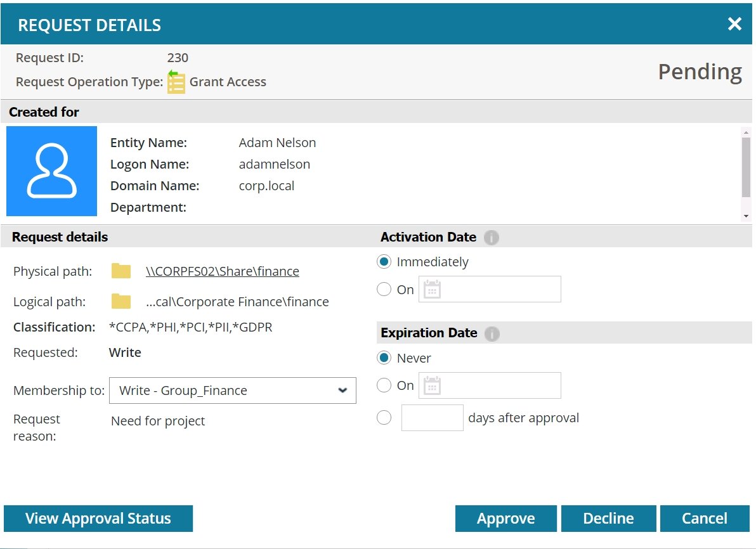Click the days after approval input field
The height and width of the screenshot is (549, 756).
pyautogui.click(x=432, y=417)
